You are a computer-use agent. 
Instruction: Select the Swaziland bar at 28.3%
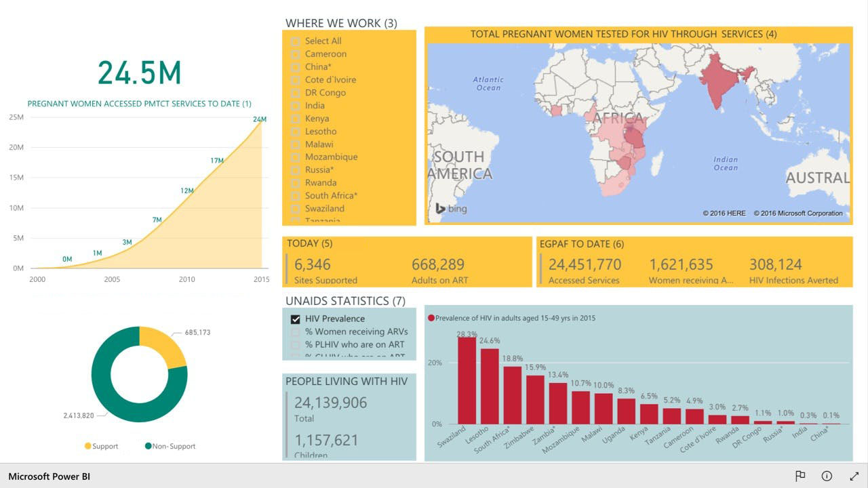point(467,380)
